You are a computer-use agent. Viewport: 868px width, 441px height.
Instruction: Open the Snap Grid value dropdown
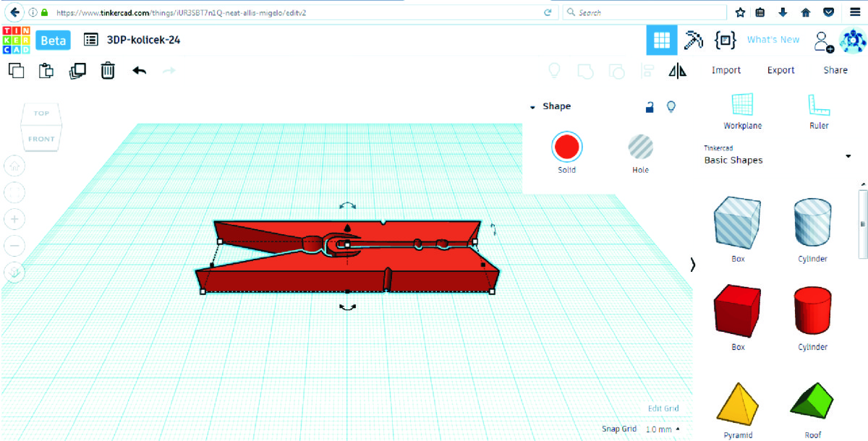pos(662,429)
